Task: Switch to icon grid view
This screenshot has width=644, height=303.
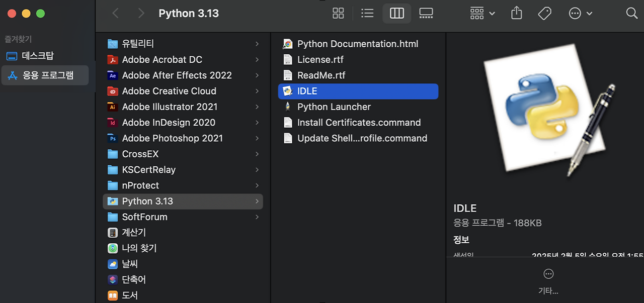Action: tap(339, 14)
